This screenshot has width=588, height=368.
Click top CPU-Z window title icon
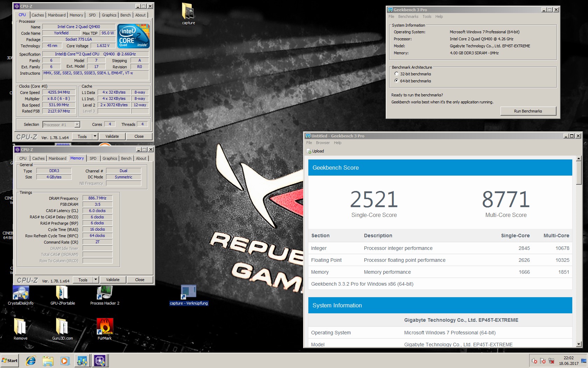pyautogui.click(x=17, y=6)
